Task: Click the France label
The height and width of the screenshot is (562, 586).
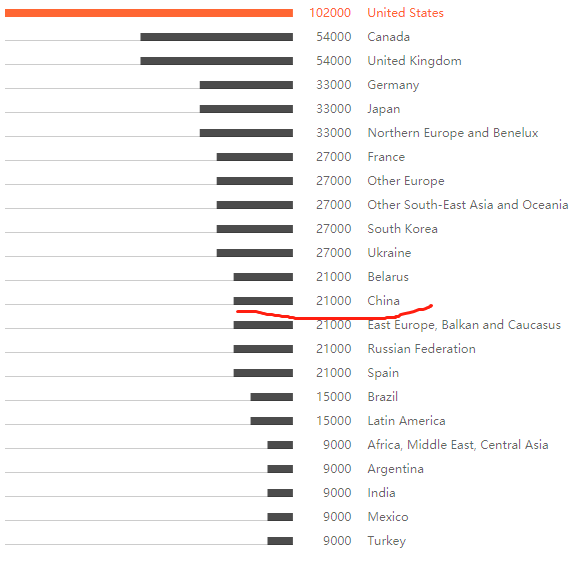Action: (x=386, y=157)
